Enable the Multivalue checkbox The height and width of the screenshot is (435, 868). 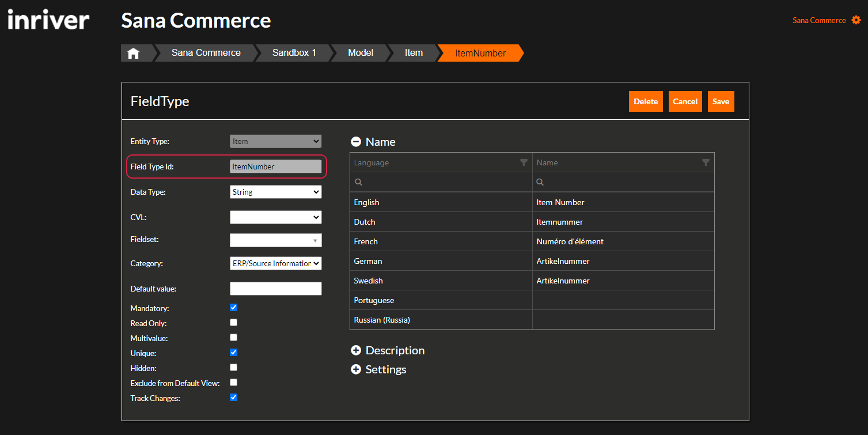click(233, 338)
